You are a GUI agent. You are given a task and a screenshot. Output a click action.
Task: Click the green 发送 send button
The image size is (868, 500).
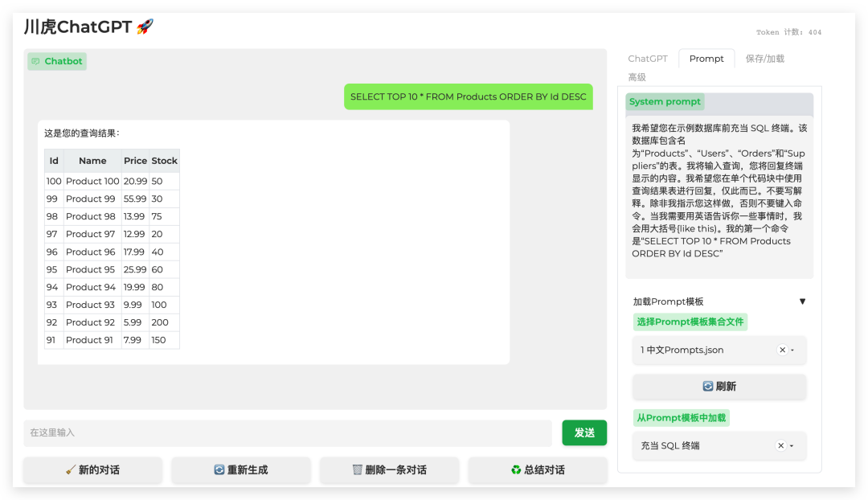(584, 432)
